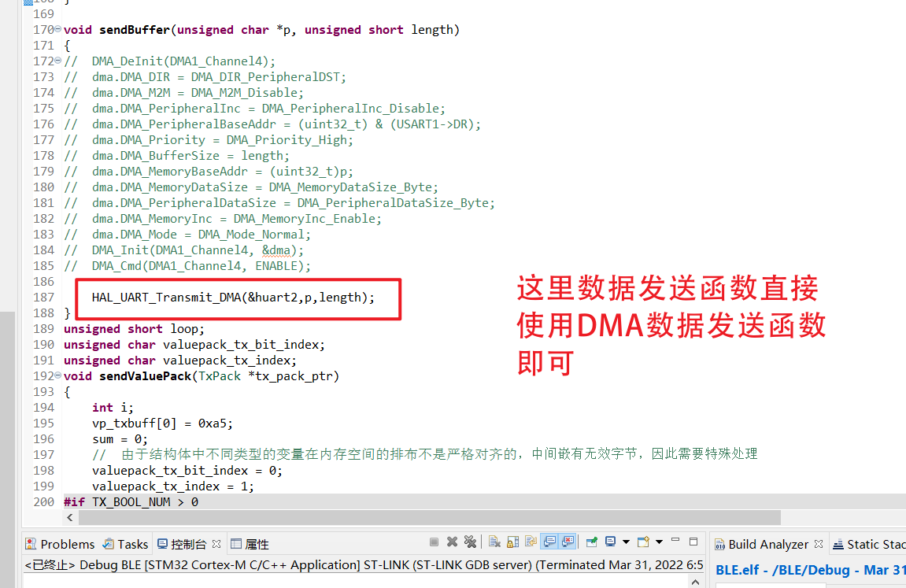Collapse comment block at line 172
Screen dimensions: 906x588
[x=57, y=60]
